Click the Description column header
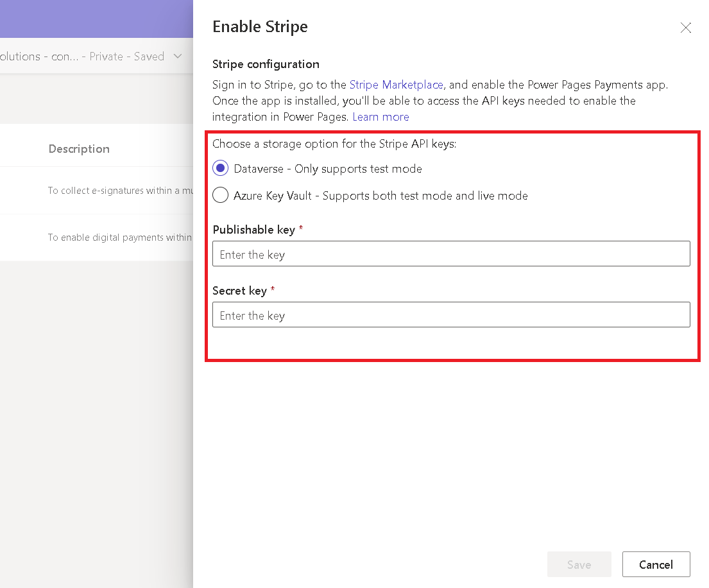This screenshot has height=588, width=709. point(79,149)
